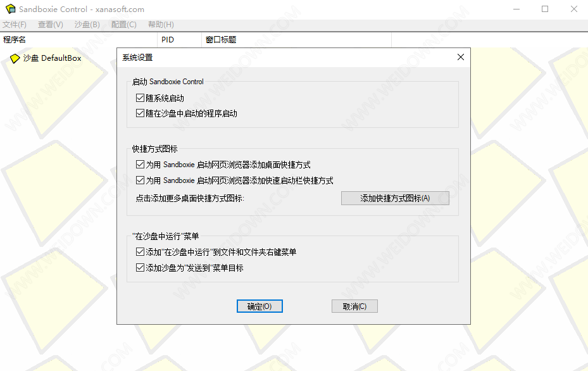This screenshot has width=588, height=371.
Task: Select the 沙盘 DefaultBox tree row
Action: (46, 58)
